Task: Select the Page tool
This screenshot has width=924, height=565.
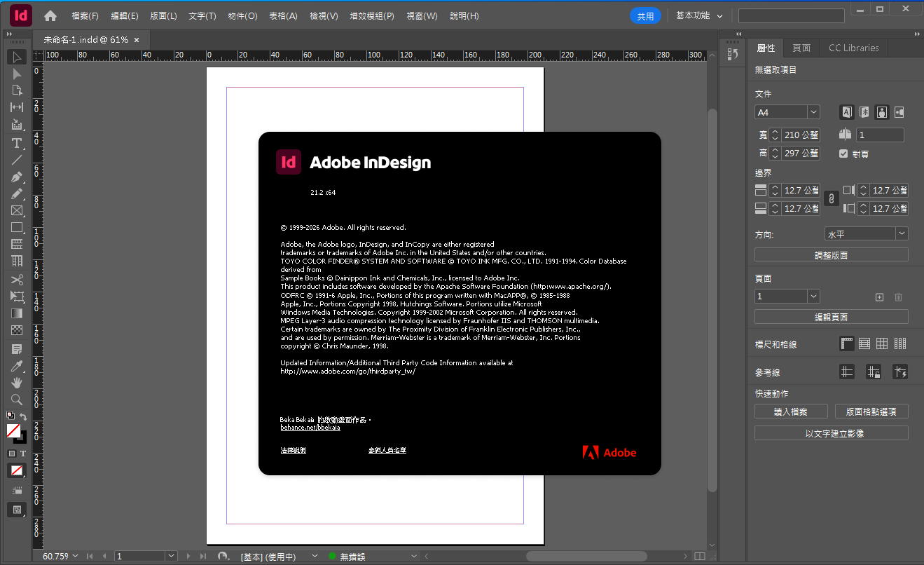Action: pos(17,90)
